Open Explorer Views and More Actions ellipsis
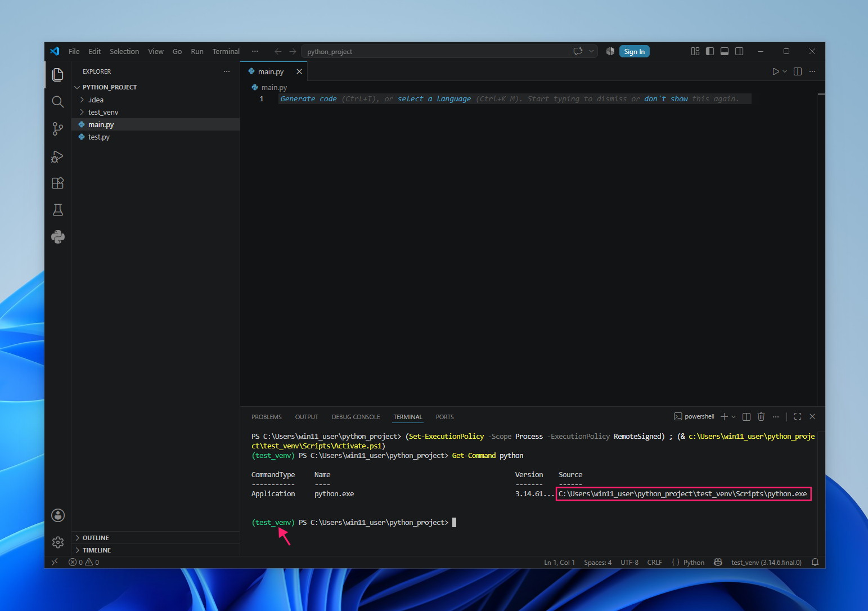This screenshot has width=868, height=611. coord(227,71)
